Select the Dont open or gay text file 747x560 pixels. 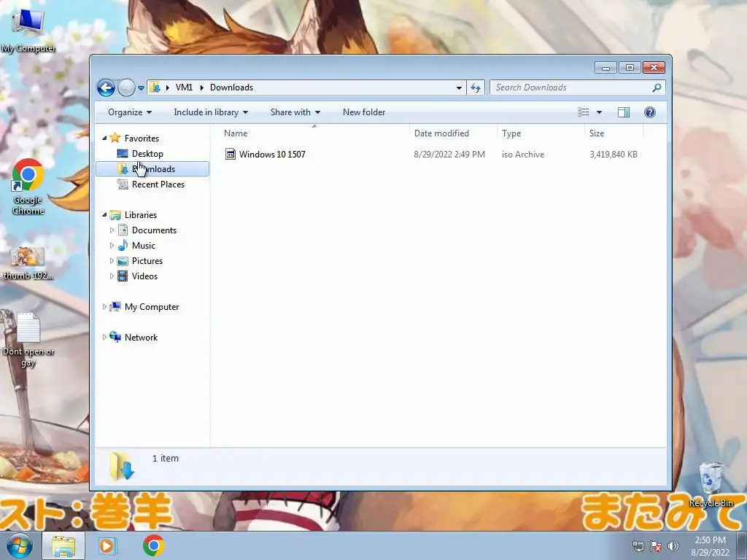[x=28, y=341]
